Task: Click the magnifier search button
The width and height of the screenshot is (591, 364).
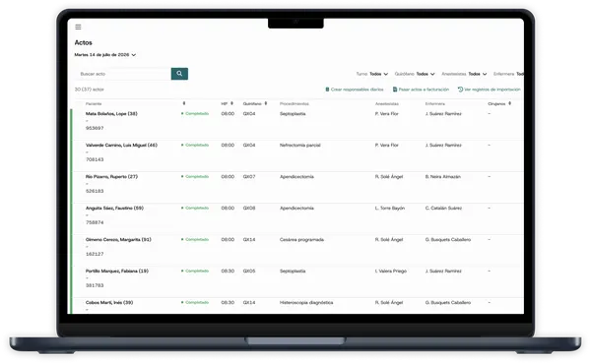Action: pos(179,74)
